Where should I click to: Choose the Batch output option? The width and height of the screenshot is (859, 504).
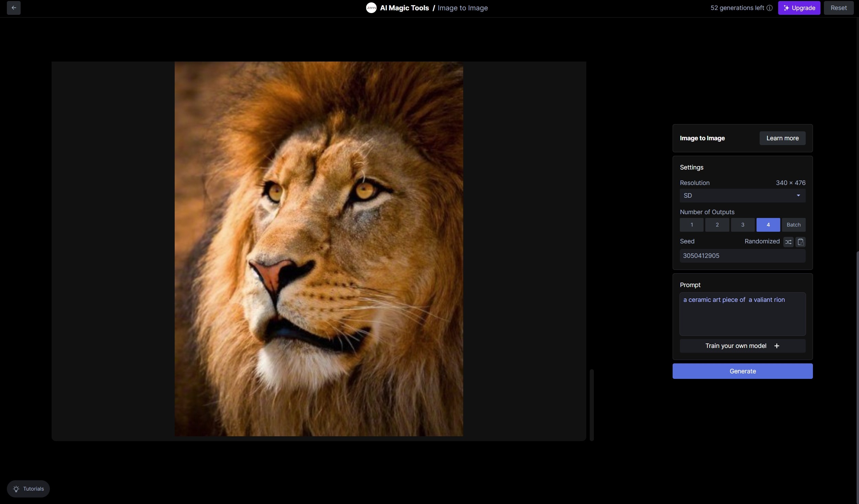793,225
